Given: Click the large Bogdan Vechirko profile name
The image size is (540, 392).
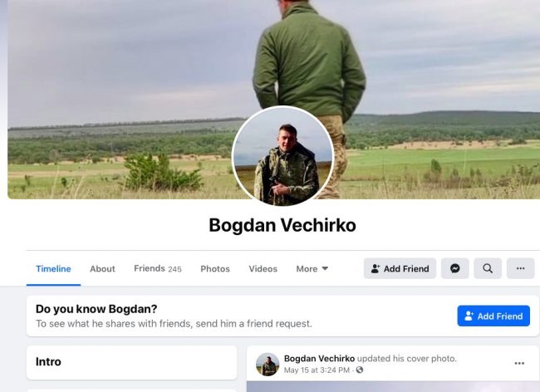Looking at the screenshot, I should (x=282, y=225).
